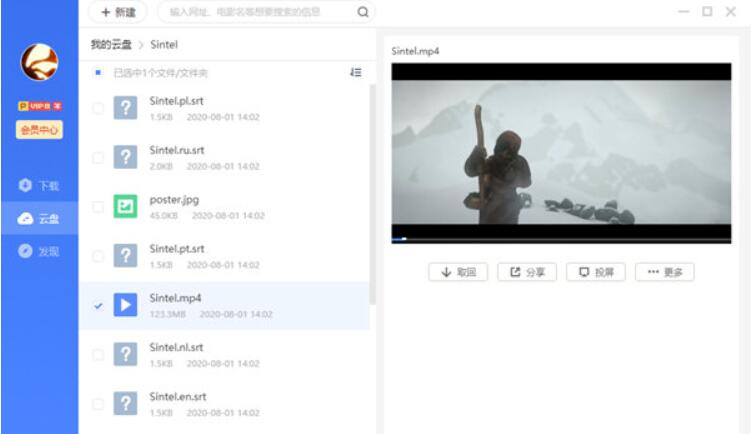The width and height of the screenshot is (752, 434).
Task: Click the 分享 share button
Action: click(527, 272)
